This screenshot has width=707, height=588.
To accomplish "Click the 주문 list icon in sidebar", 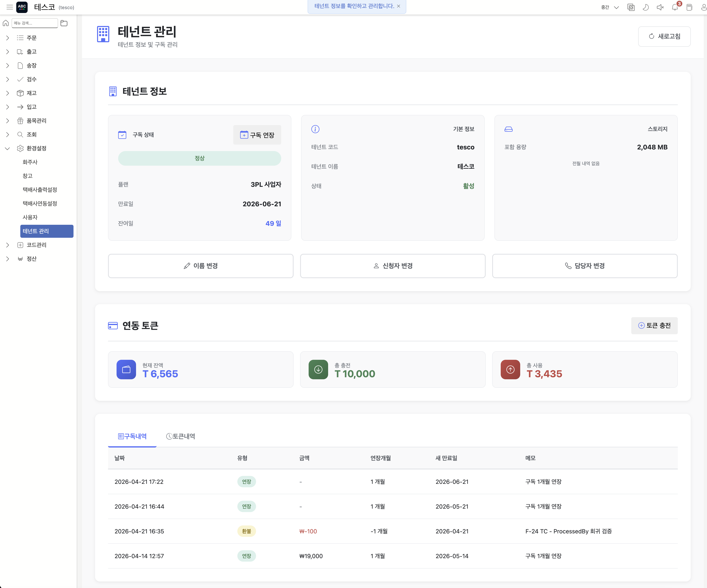I will (20, 38).
